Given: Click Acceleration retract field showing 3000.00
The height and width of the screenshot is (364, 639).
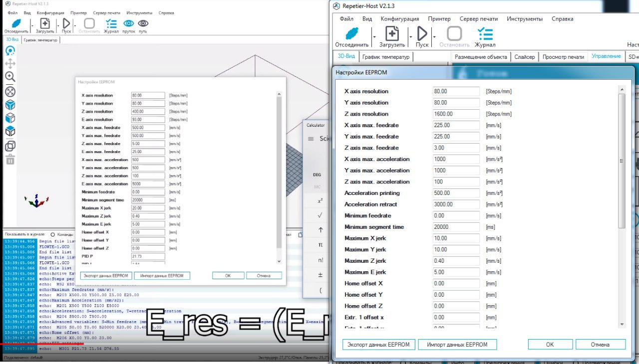Looking at the screenshot, I should pyautogui.click(x=456, y=204).
